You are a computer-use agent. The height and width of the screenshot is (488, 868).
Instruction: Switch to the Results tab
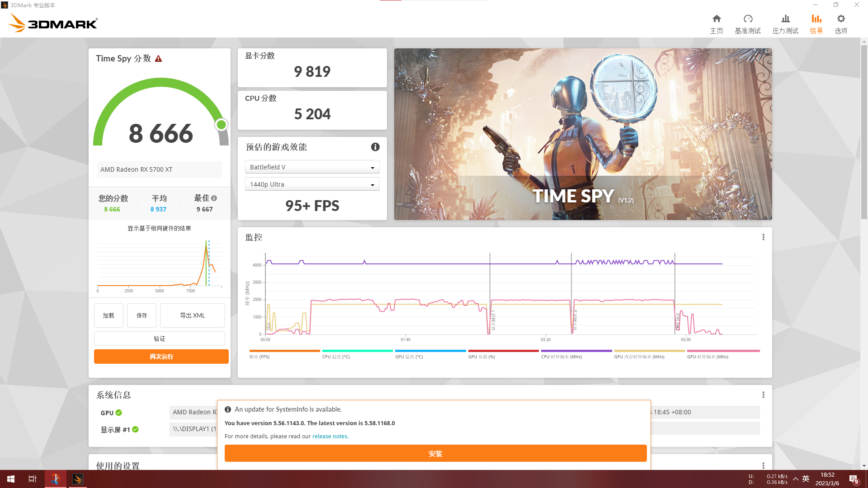[816, 23]
